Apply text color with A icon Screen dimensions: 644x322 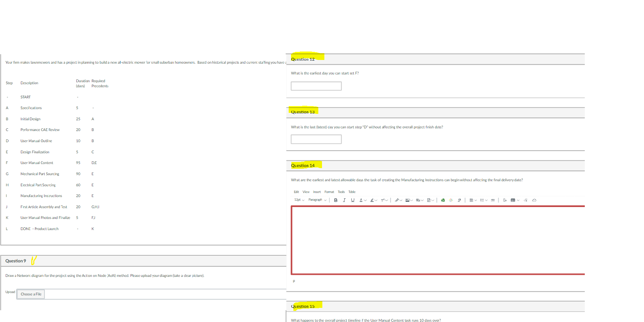(x=361, y=200)
